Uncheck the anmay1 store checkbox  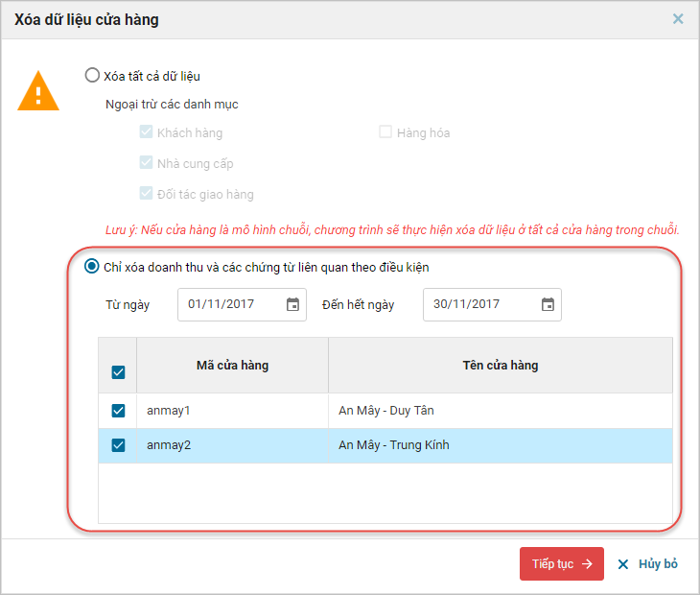tap(118, 411)
